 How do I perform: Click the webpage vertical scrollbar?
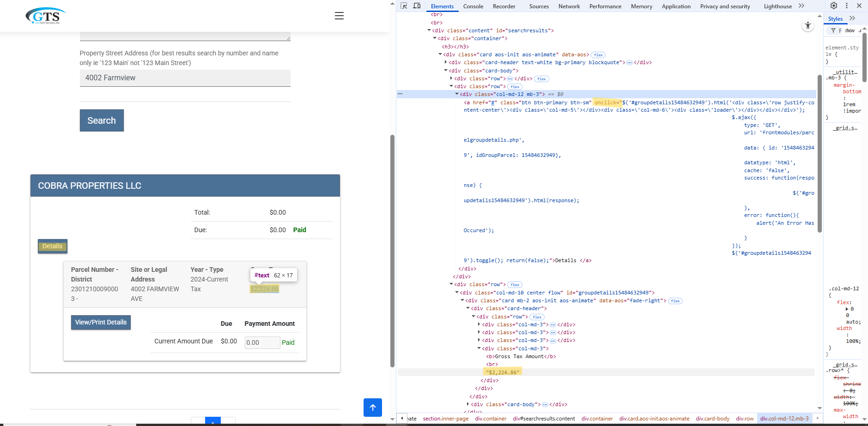(x=392, y=251)
